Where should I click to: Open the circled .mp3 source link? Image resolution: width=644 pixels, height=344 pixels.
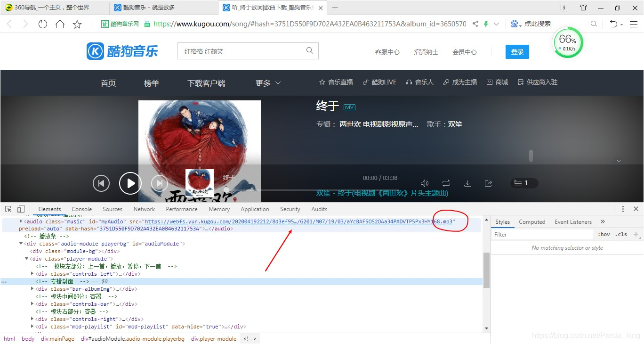tap(446, 221)
